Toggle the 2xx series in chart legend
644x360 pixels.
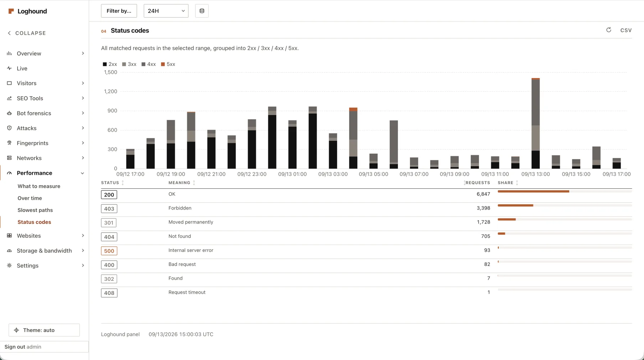coord(110,64)
